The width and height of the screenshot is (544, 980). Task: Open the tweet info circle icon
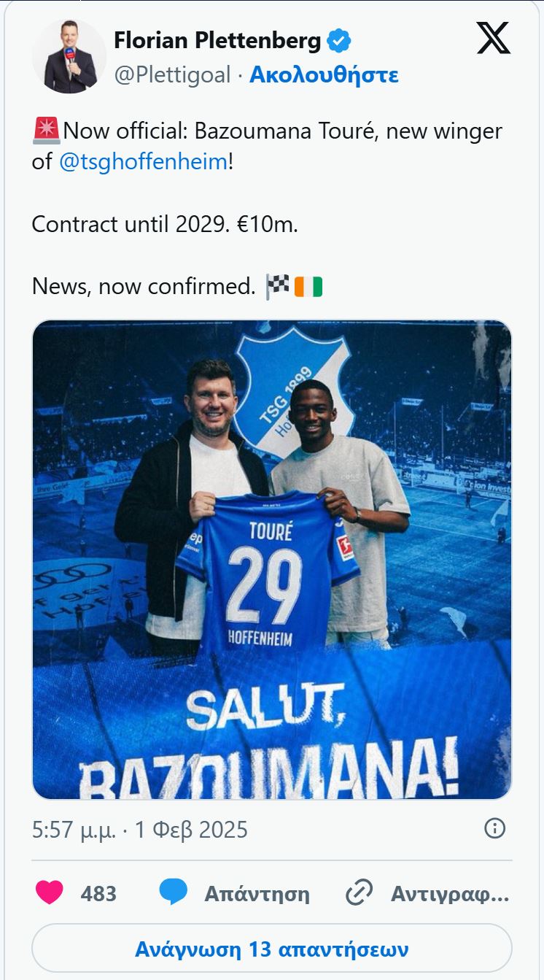point(495,828)
